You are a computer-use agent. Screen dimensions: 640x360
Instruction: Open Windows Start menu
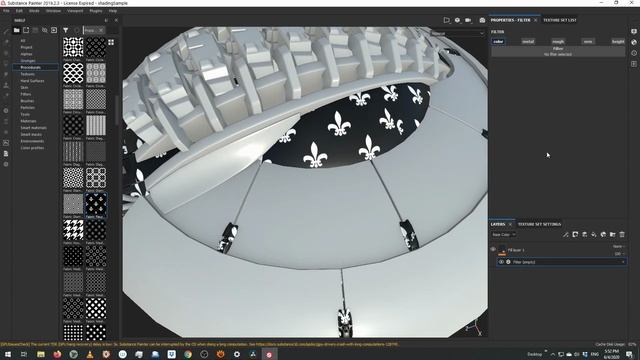coord(8,354)
